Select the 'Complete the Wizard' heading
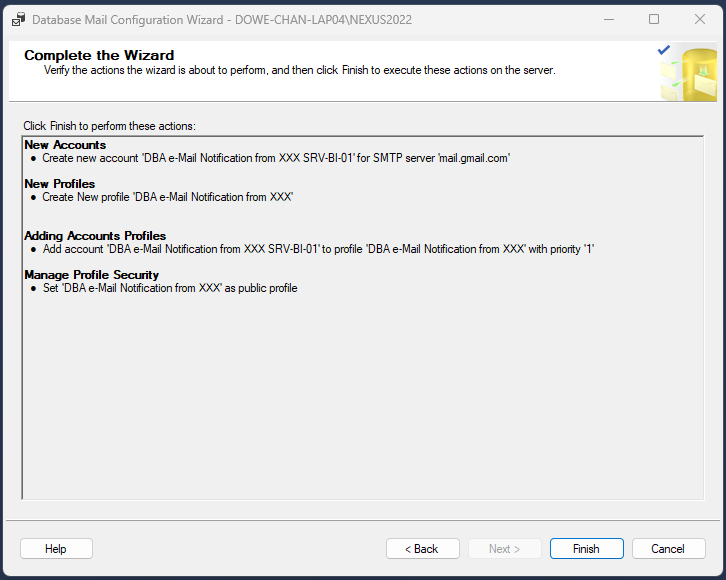Screen dimensions: 726x580 (99, 56)
